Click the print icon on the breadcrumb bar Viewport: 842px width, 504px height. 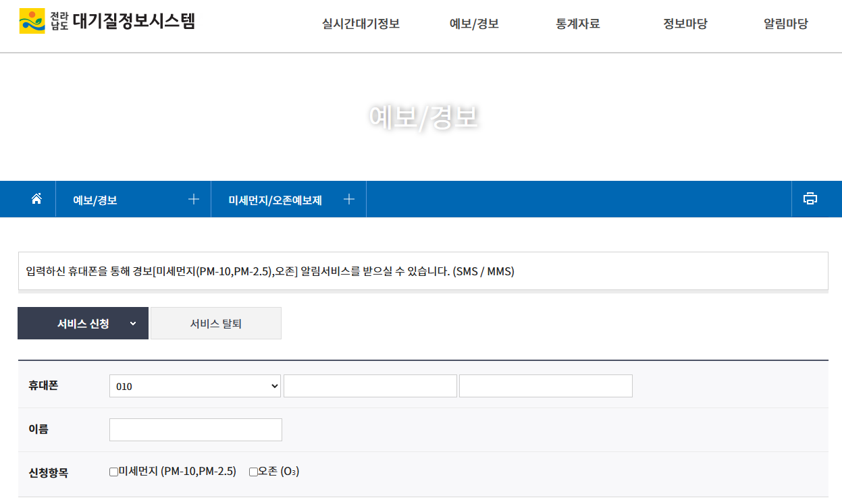(810, 198)
